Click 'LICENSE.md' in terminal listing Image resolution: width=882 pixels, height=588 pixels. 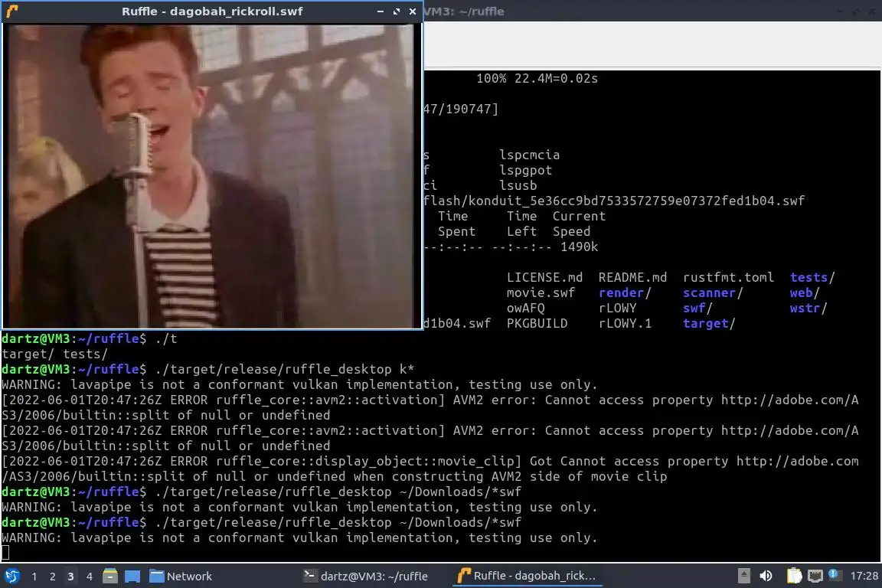[x=544, y=277]
